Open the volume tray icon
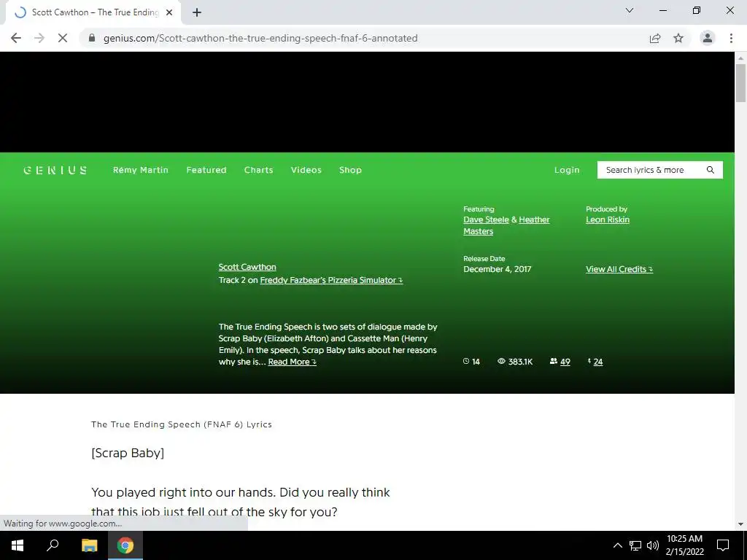747x560 pixels. click(653, 545)
